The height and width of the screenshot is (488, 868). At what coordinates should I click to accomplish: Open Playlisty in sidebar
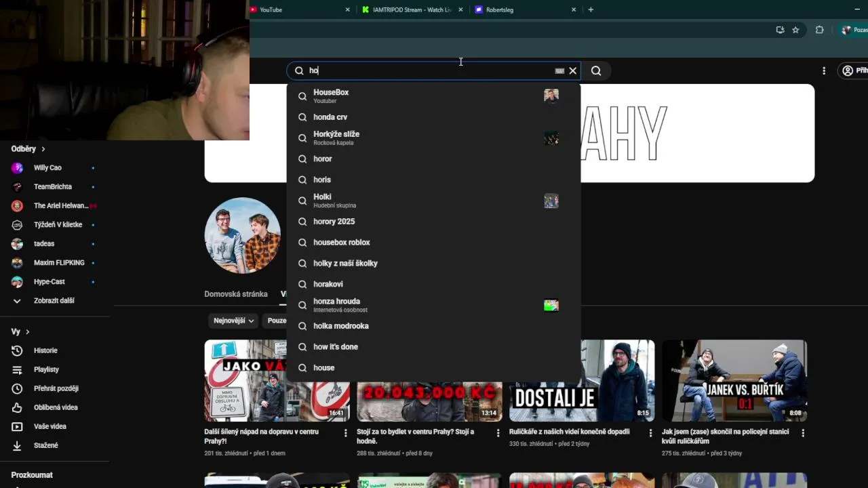pyautogui.click(x=54, y=369)
